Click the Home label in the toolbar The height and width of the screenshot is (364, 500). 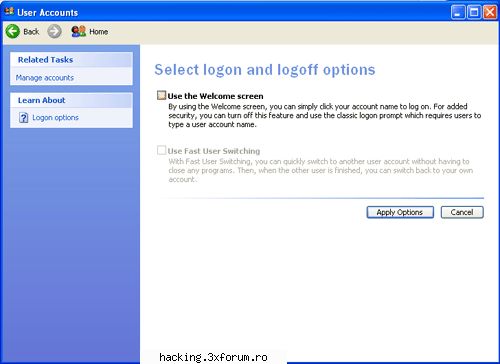(x=99, y=32)
